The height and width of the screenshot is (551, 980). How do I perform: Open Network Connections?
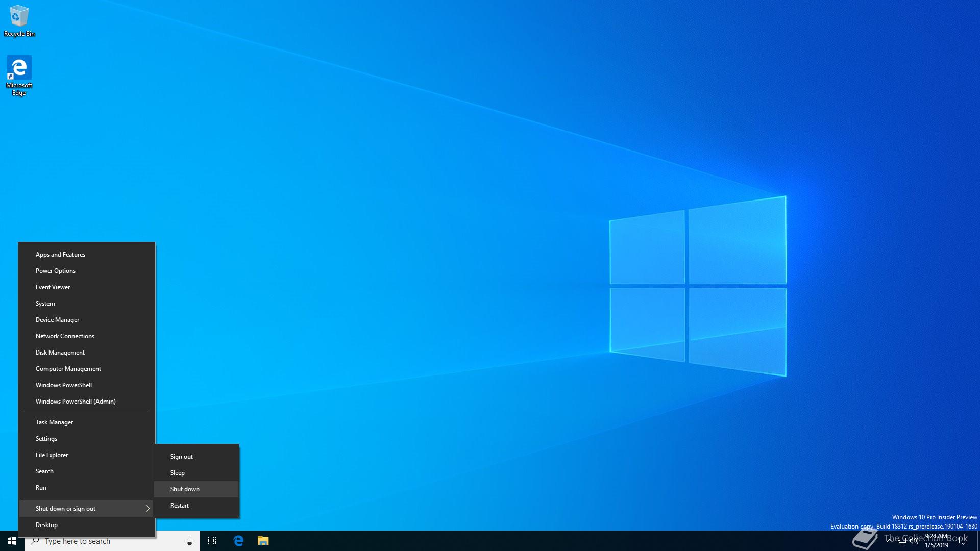point(87,336)
